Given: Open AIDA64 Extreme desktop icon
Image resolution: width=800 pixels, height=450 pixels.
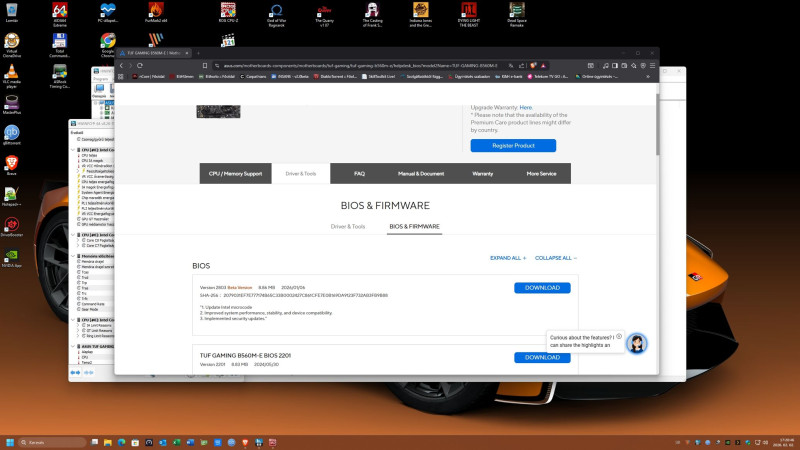Looking at the screenshot, I should coord(60,14).
